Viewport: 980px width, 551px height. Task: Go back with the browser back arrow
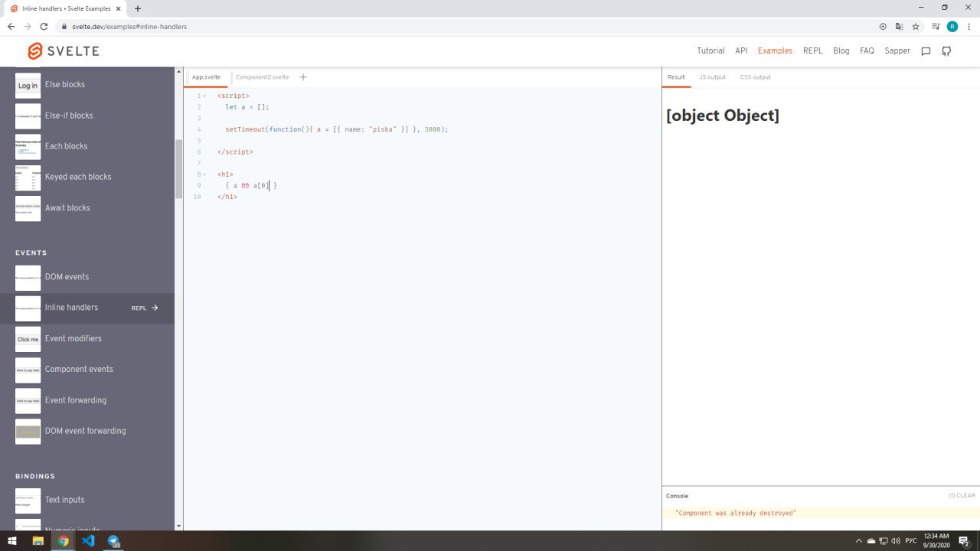(11, 26)
